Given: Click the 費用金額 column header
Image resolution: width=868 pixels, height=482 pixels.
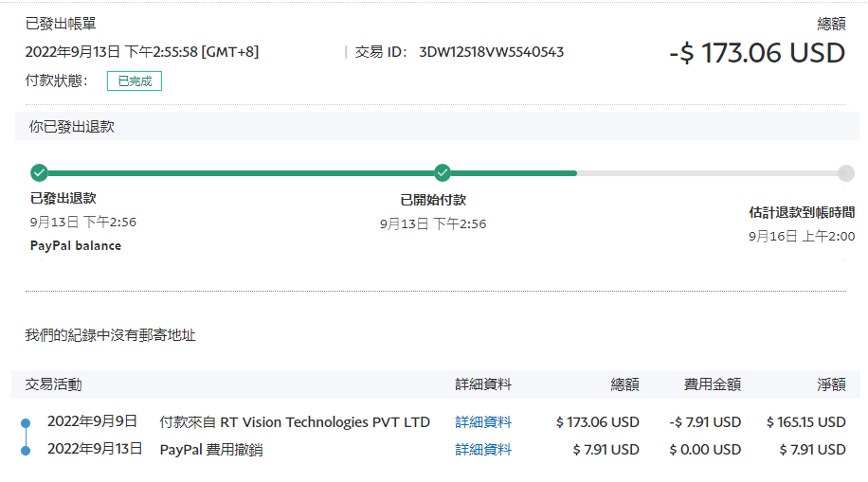Looking at the screenshot, I should pyautogui.click(x=712, y=384).
